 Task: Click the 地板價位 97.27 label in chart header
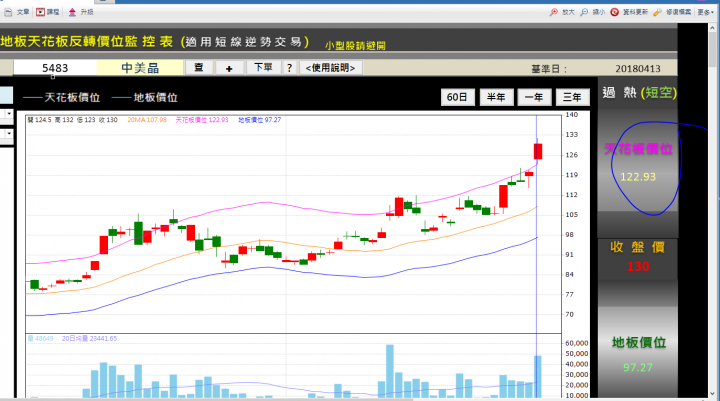[x=259, y=120]
